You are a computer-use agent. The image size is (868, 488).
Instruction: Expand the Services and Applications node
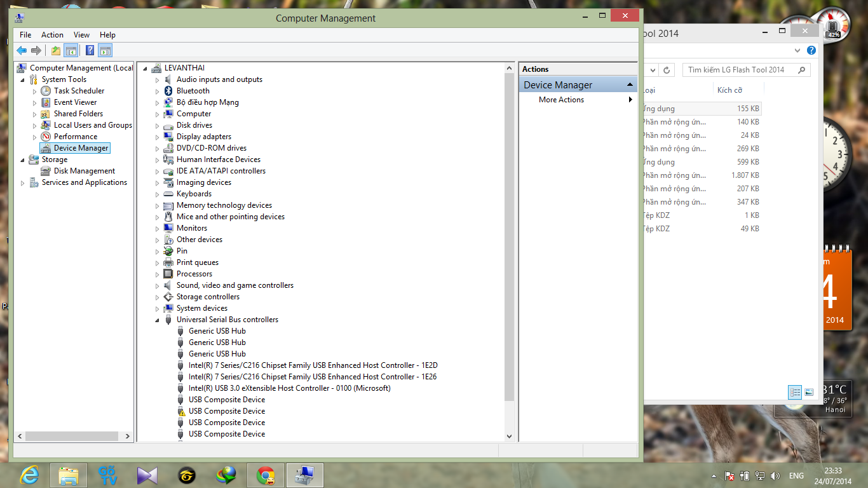(x=23, y=183)
